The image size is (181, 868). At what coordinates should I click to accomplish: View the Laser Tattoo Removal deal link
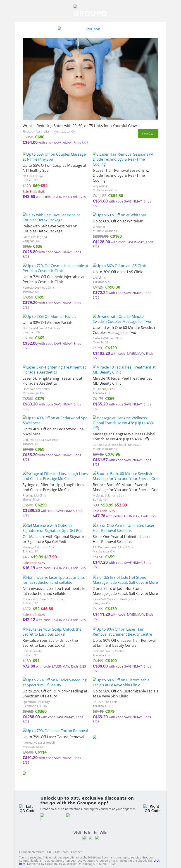[x=55, y=731]
